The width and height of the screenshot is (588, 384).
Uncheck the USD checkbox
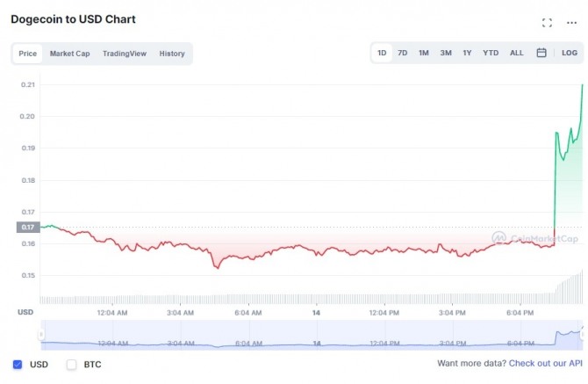[18, 364]
